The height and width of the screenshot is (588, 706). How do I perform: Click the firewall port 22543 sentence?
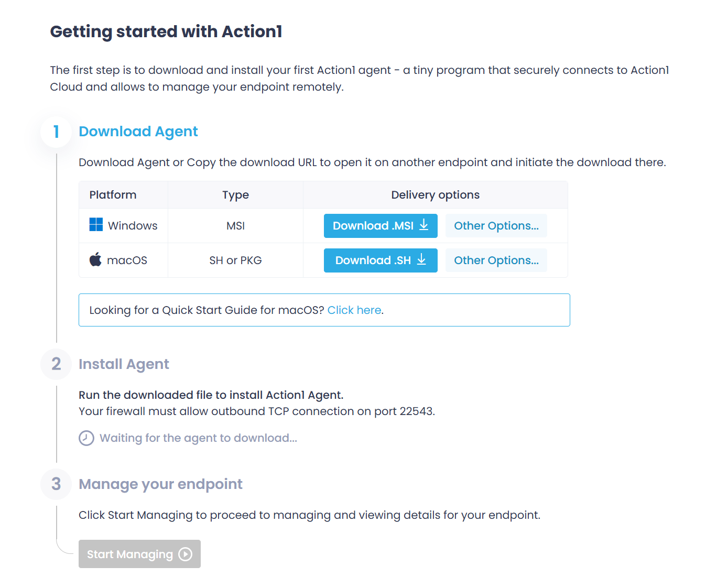[x=257, y=411]
